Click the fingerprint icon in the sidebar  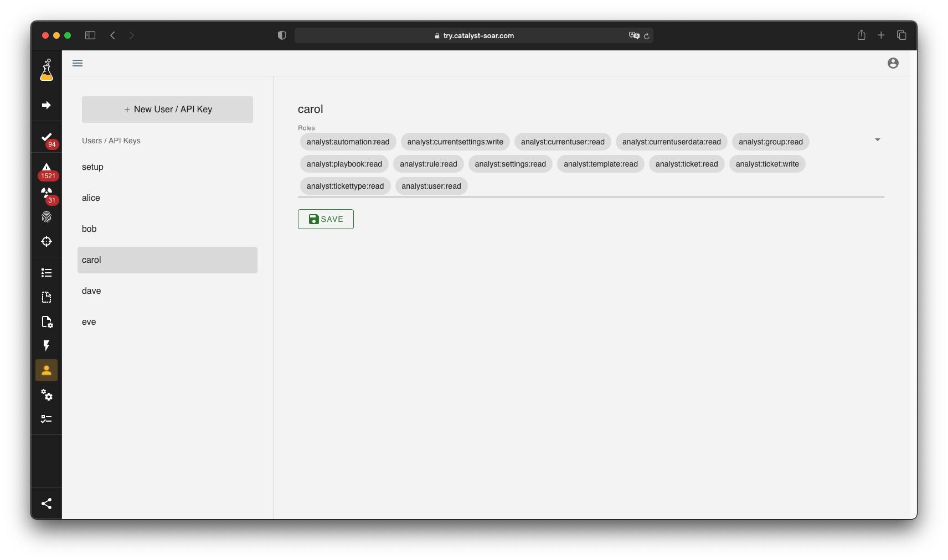47,217
